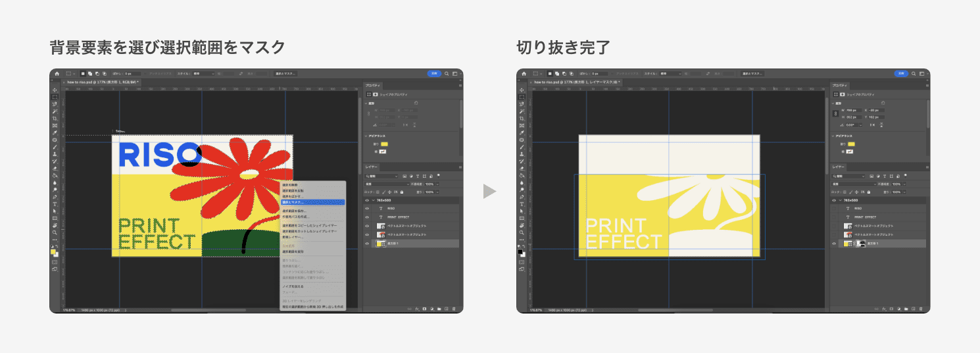This screenshot has height=353, width=980.
Task: Click the Eraser tool in right window
Action: point(522,168)
